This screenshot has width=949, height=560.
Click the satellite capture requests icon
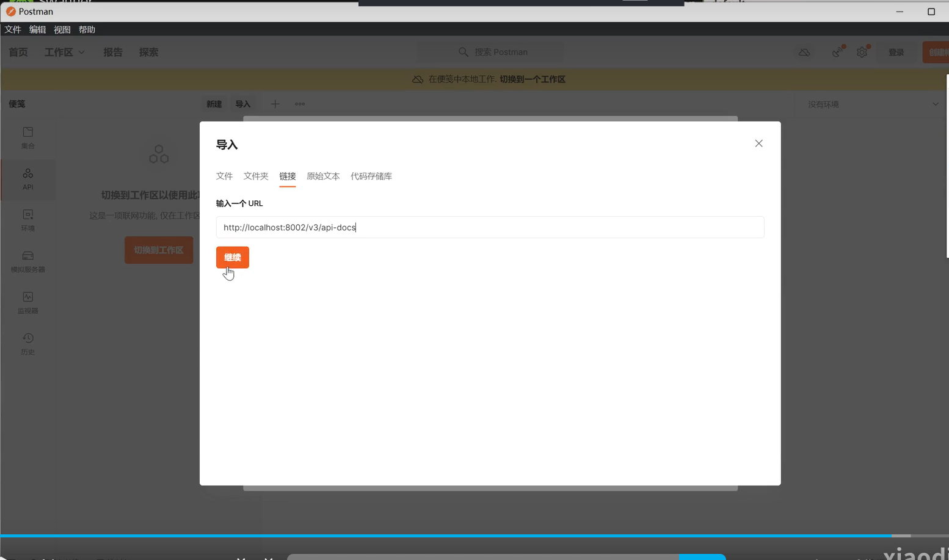(837, 53)
